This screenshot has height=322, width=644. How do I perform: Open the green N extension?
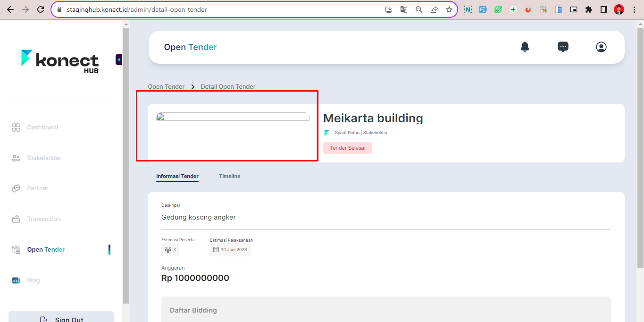pyautogui.click(x=468, y=9)
